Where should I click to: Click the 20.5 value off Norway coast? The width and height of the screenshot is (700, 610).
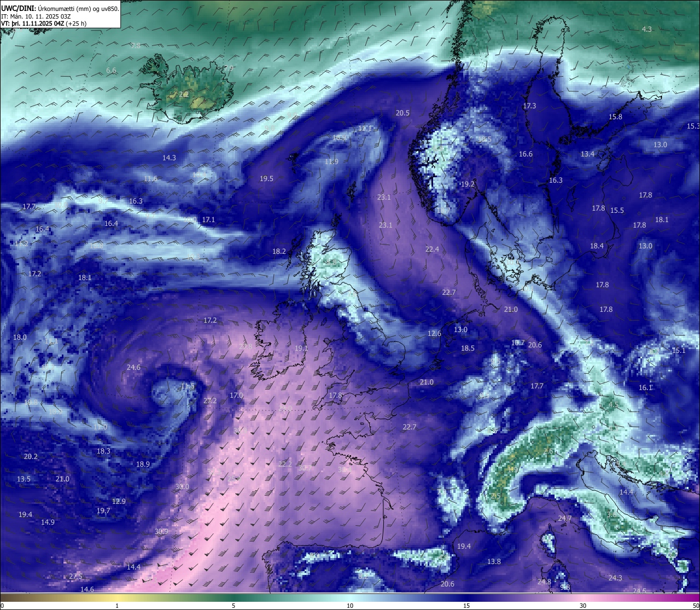402,113
